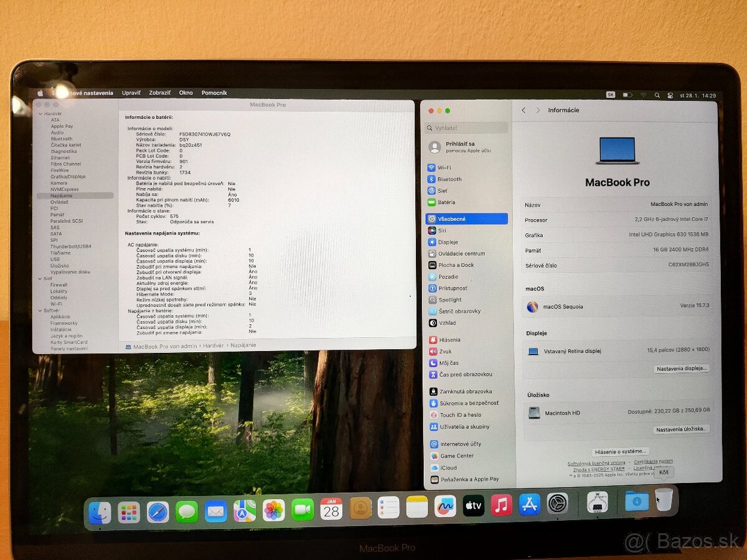The height and width of the screenshot is (560, 747).
Task: Click inside the Vyhľadať search field
Action: [466, 128]
